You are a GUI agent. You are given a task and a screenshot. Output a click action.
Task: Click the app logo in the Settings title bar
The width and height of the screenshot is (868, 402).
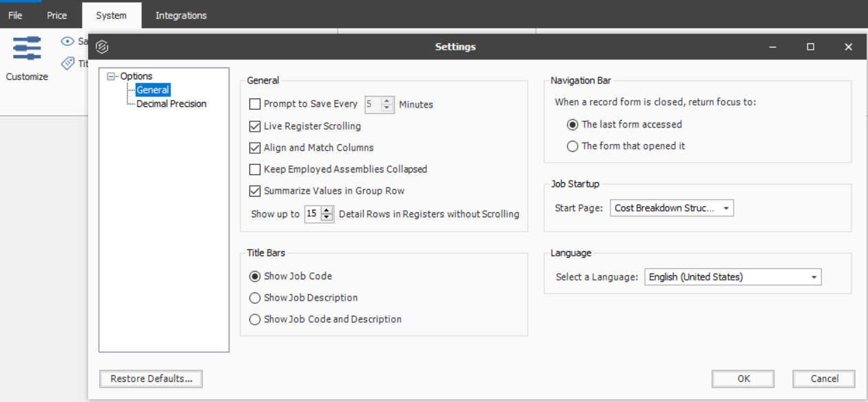[x=103, y=46]
